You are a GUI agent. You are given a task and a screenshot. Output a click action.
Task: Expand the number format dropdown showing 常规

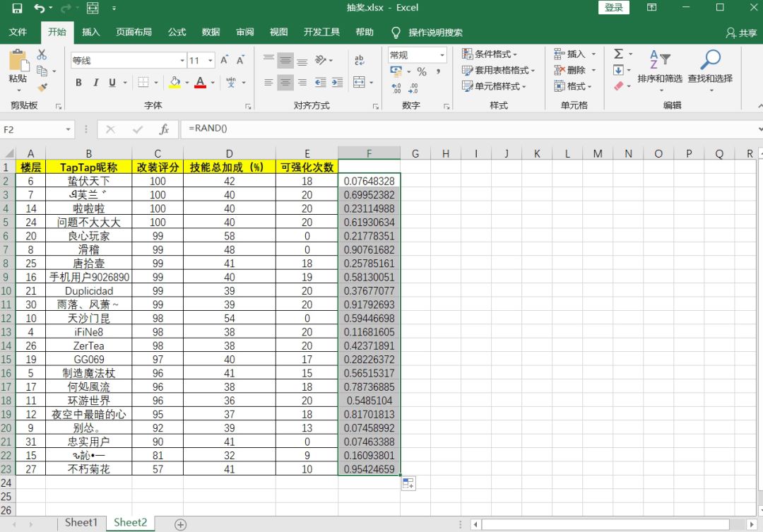[x=442, y=55]
